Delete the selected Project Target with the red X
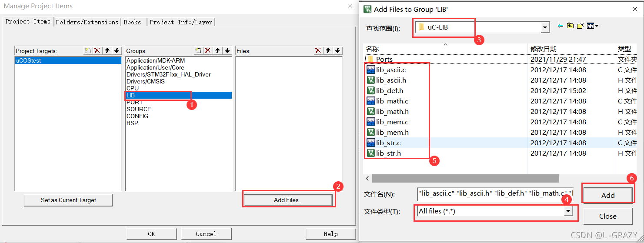The height and width of the screenshot is (243, 644). pos(97,51)
